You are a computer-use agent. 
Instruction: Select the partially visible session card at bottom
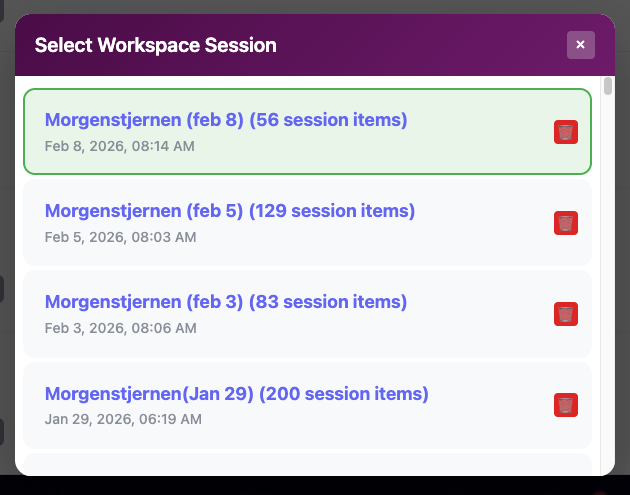pyautogui.click(x=300, y=466)
